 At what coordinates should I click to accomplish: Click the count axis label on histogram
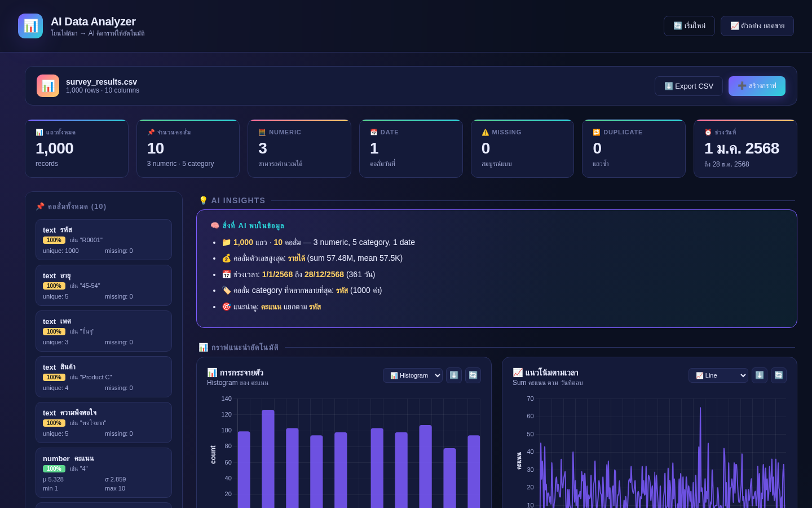(x=213, y=454)
